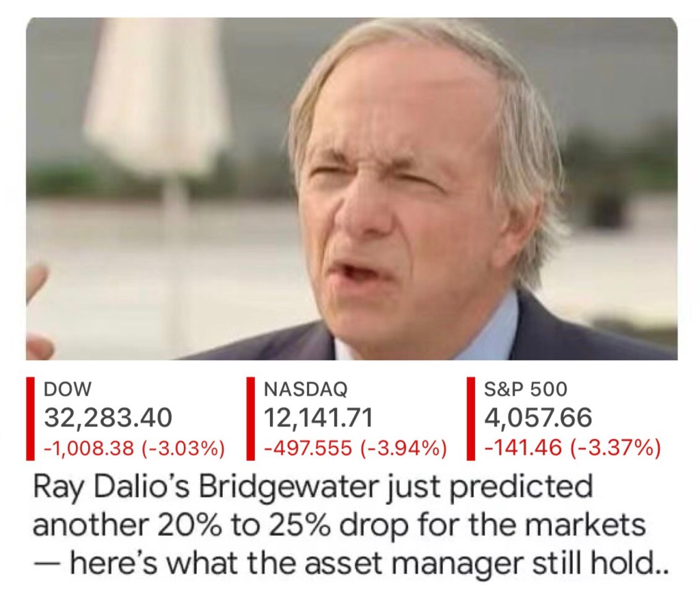Select the NASDAQ value 12,141.71
The height and width of the screenshot is (601, 700).
point(319,418)
